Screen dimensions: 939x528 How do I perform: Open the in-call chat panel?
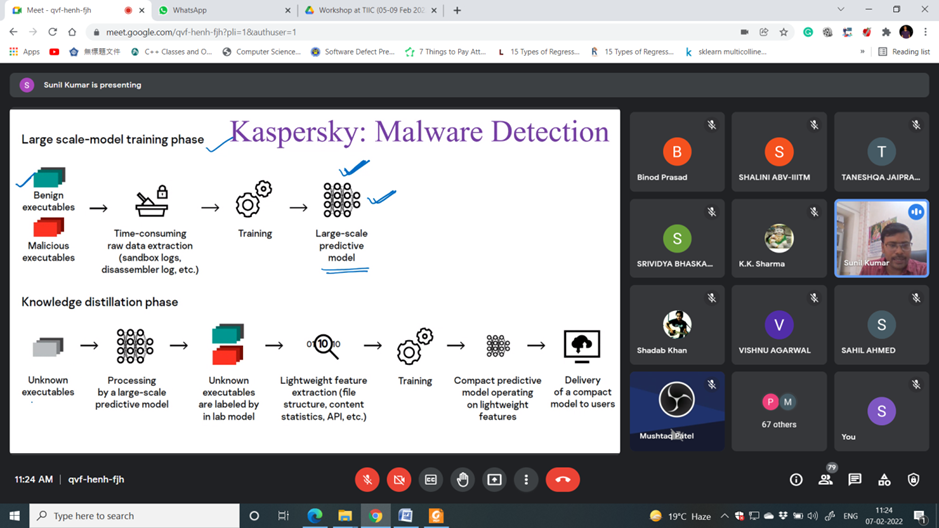[855, 480]
